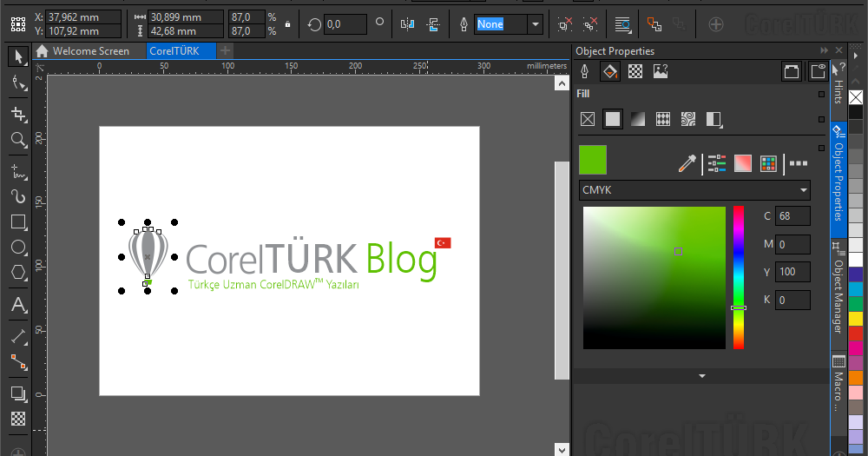Image resolution: width=868 pixels, height=456 pixels.
Task: Pick color with eyedropper in Fill
Action: 687,163
